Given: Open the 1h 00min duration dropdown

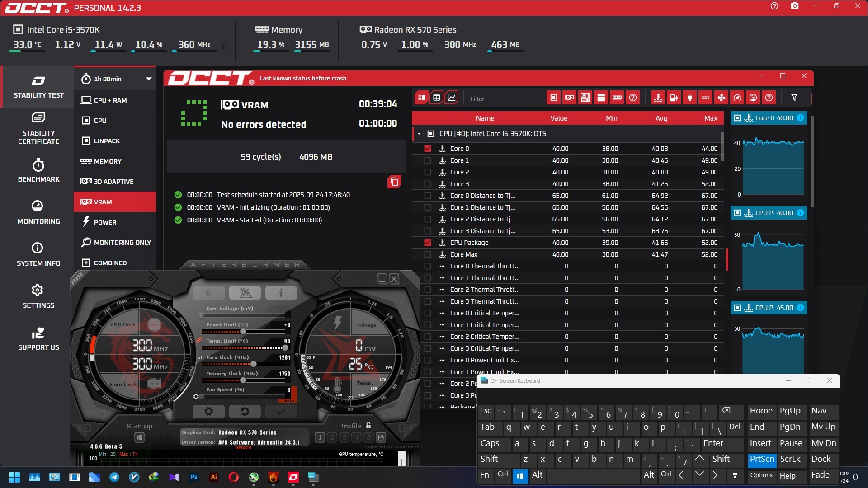Looking at the screenshot, I should [148, 79].
